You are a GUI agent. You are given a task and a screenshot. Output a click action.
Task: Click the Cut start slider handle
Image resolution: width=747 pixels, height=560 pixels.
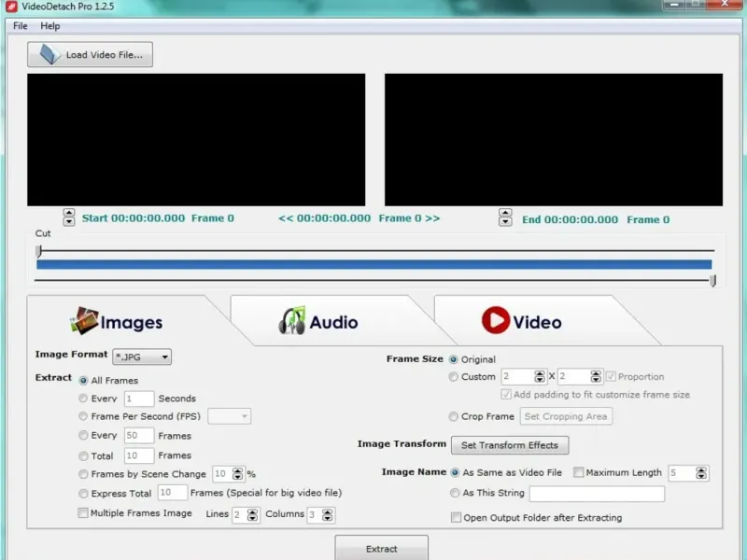point(39,250)
